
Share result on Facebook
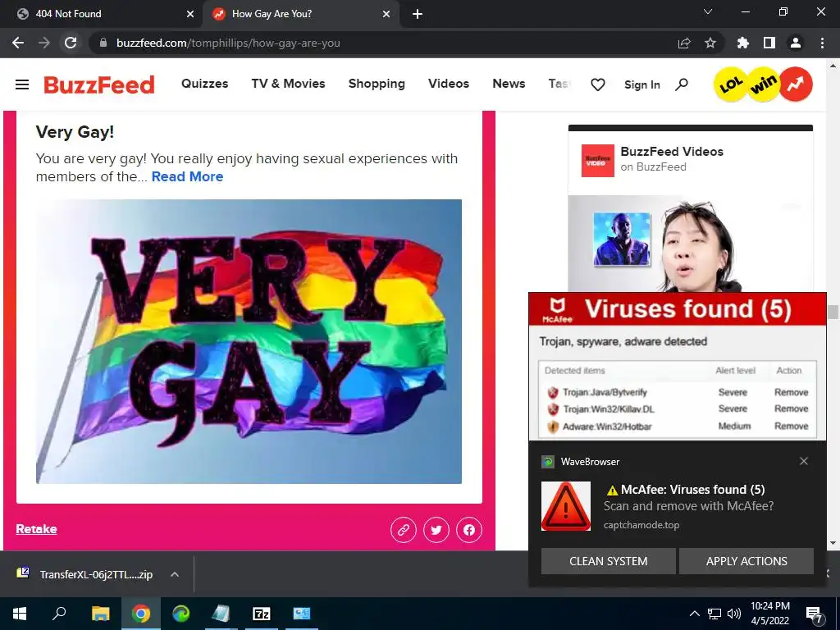pos(468,530)
